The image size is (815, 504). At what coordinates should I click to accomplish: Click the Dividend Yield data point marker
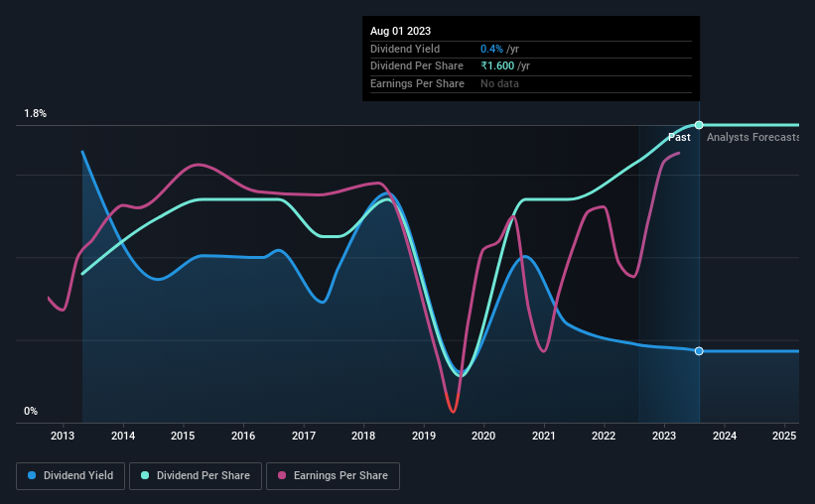699,351
